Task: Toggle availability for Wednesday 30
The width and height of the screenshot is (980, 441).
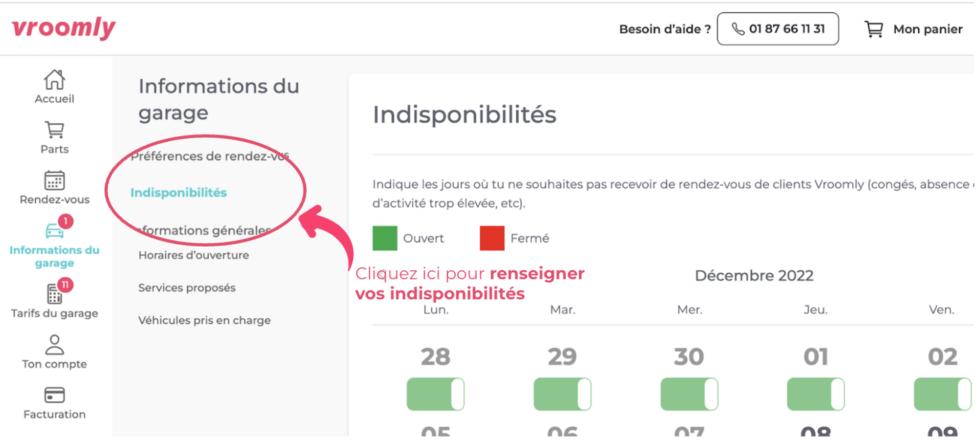Action: (689, 394)
